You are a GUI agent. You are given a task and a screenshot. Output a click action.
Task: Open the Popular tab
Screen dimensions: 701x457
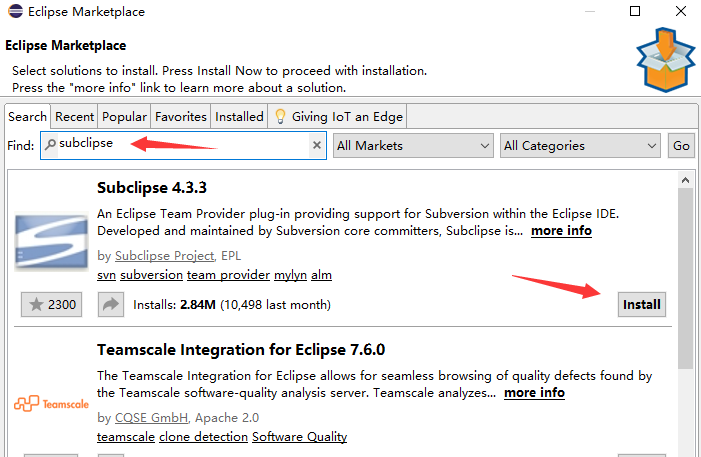point(124,117)
